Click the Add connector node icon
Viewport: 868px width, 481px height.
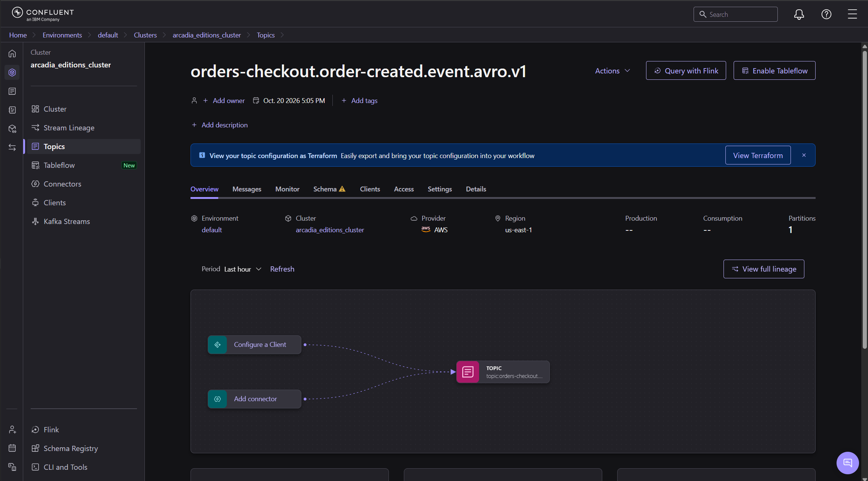pyautogui.click(x=217, y=399)
